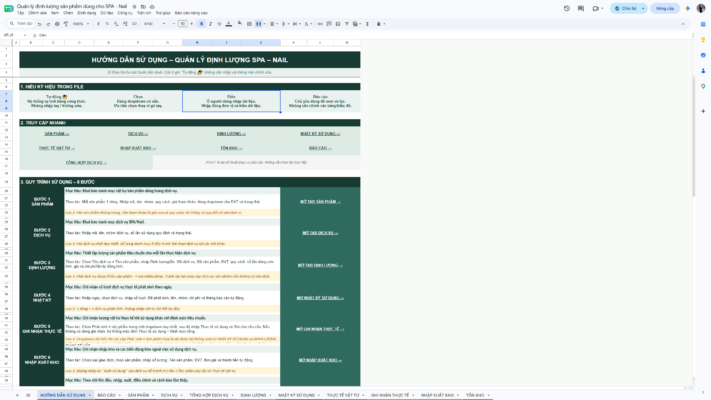Show all sheets list icon
Viewport: 711px width, 400px height.
(28, 395)
